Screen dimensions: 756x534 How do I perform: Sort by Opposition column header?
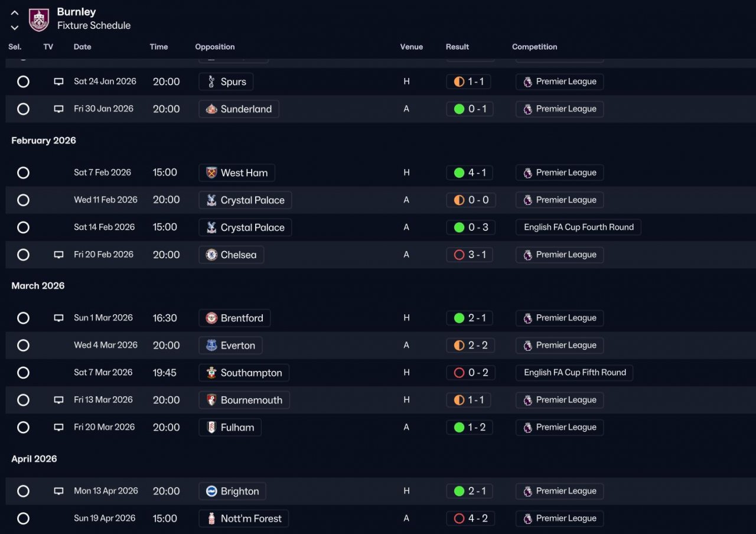215,47
